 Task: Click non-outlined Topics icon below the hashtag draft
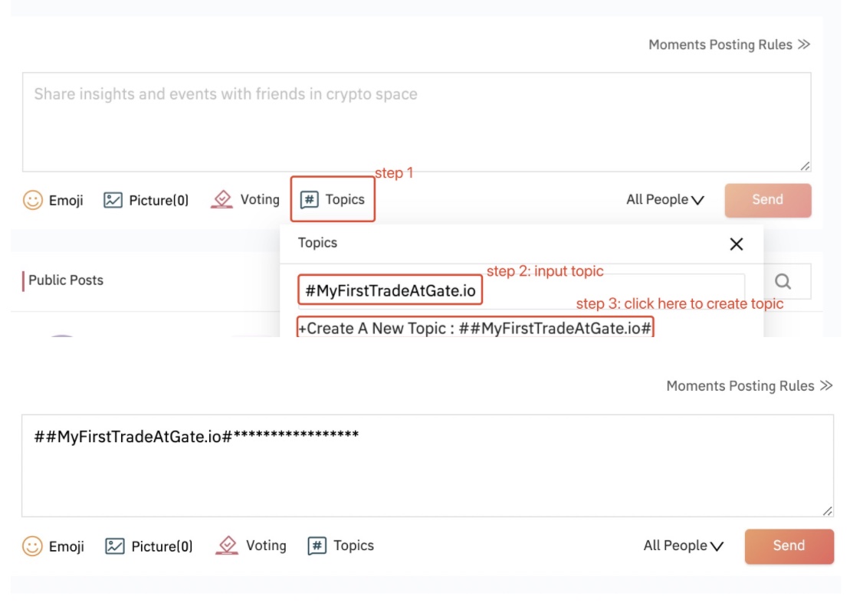click(317, 546)
